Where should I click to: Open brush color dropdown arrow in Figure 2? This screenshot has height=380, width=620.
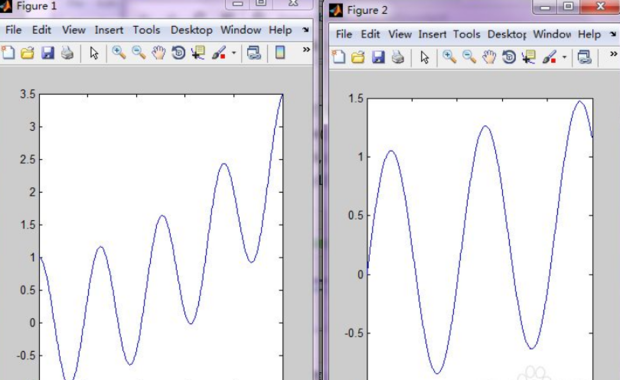564,57
